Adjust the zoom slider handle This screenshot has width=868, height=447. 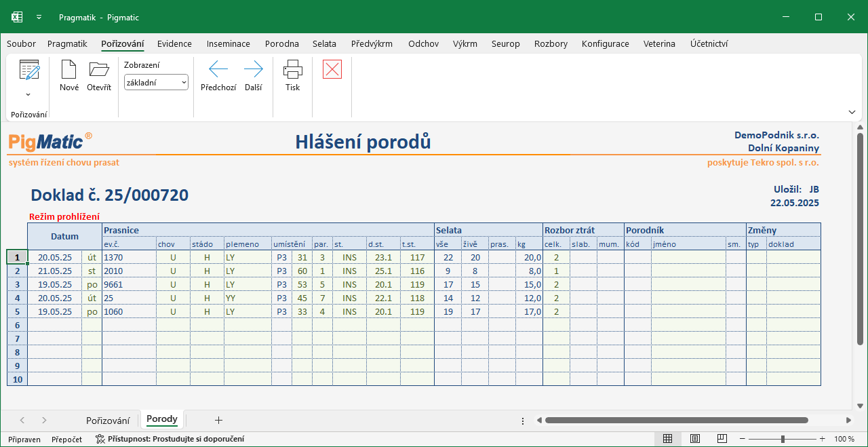(783, 439)
